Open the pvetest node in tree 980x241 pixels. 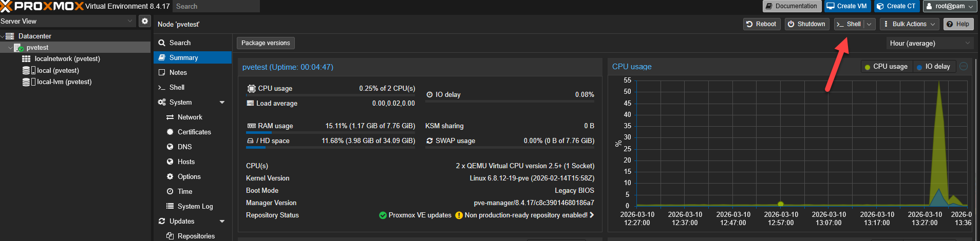tap(37, 48)
